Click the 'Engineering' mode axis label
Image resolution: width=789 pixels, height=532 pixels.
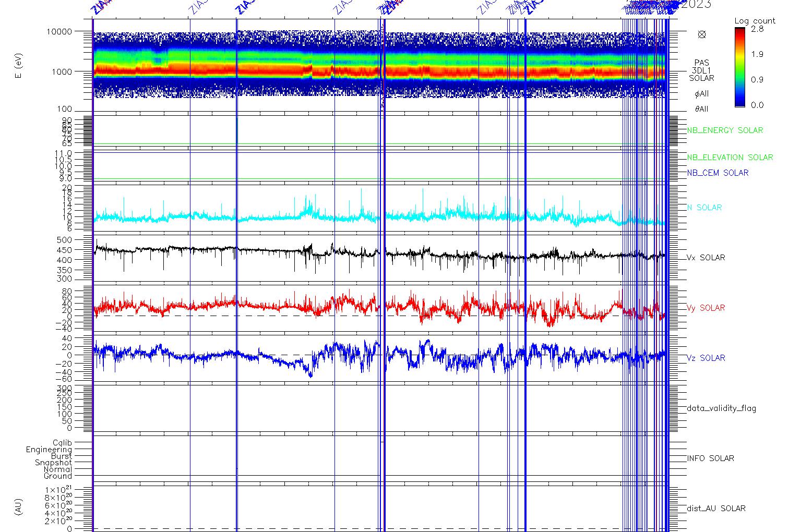pos(49,450)
